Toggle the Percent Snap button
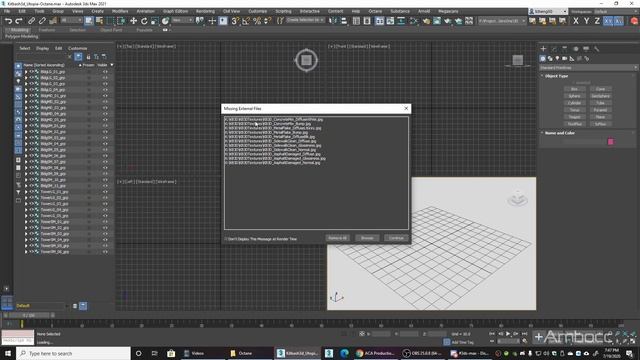 (257, 21)
